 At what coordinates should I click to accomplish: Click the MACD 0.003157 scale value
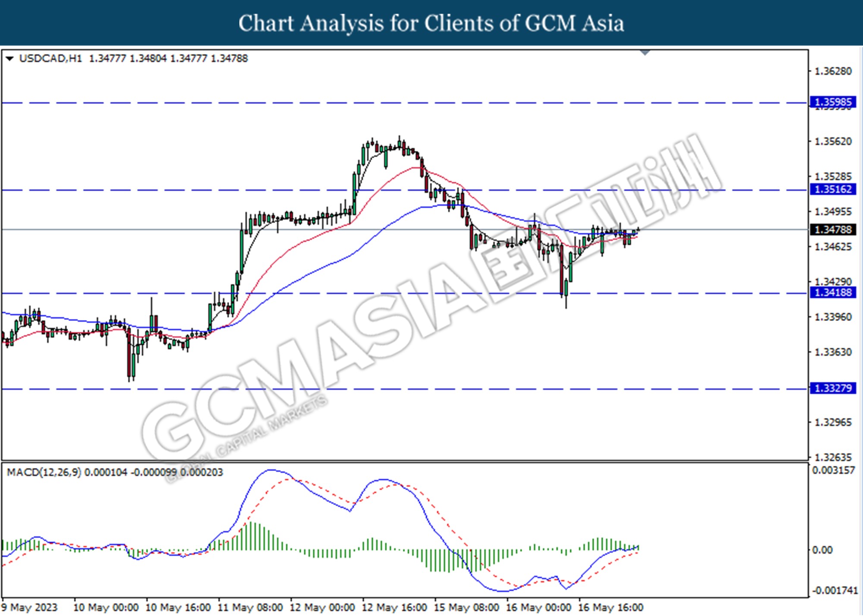[x=833, y=470]
